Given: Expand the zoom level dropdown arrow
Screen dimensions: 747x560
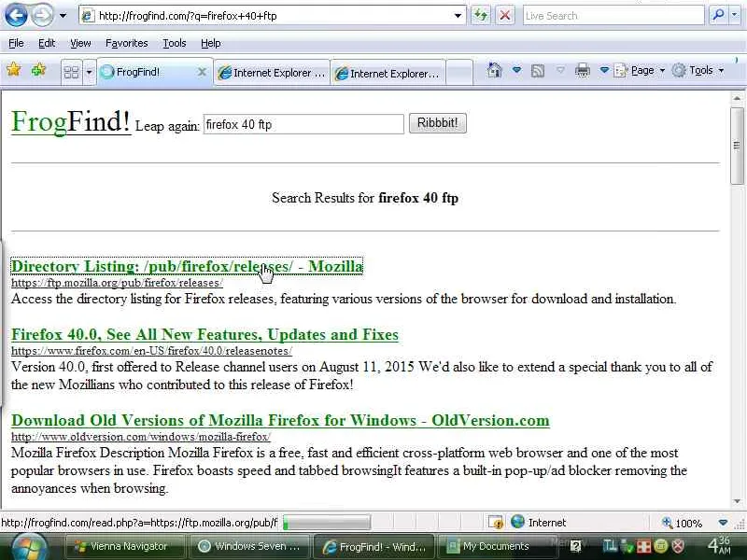Looking at the screenshot, I should tap(723, 523).
